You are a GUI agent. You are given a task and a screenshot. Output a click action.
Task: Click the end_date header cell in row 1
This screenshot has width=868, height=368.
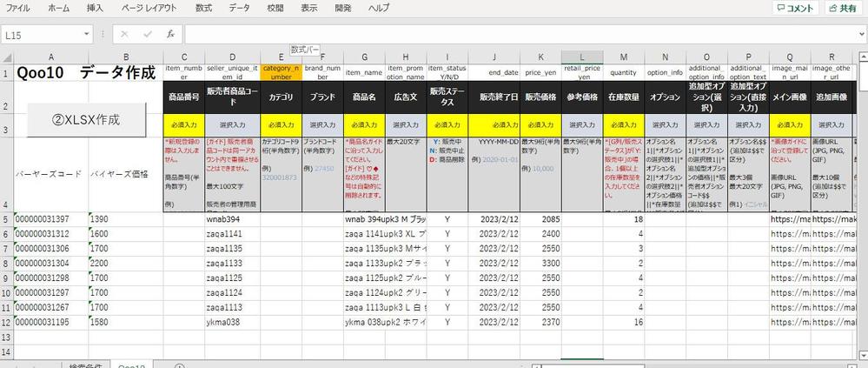tap(494, 72)
